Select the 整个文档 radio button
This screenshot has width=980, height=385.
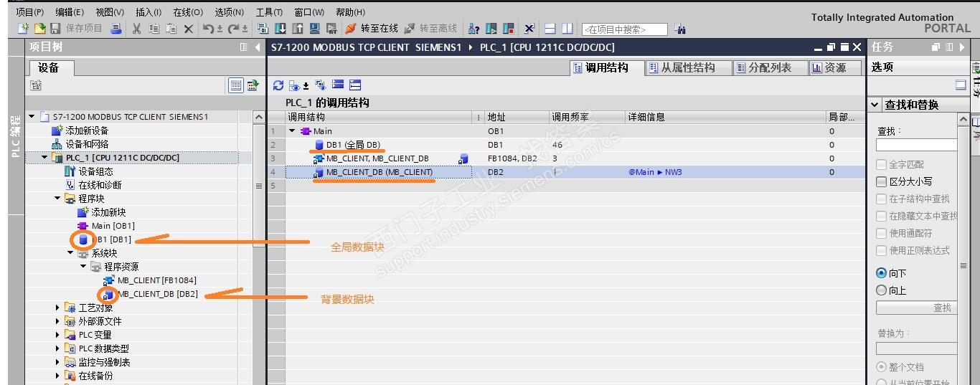coord(882,366)
